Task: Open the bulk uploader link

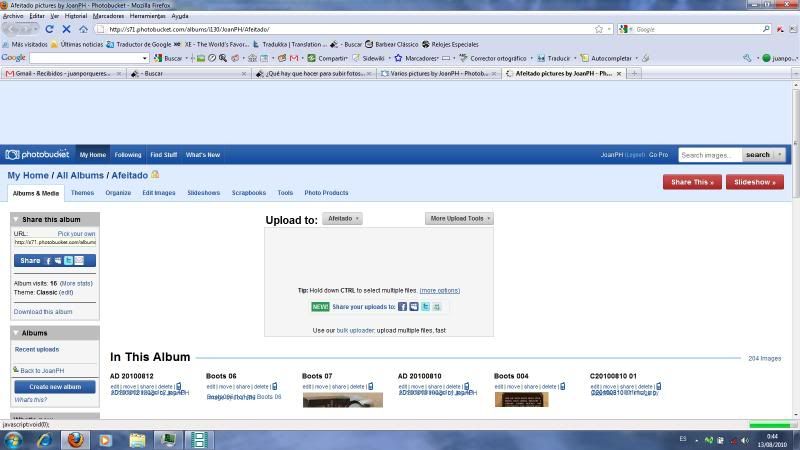Action: tap(356, 331)
